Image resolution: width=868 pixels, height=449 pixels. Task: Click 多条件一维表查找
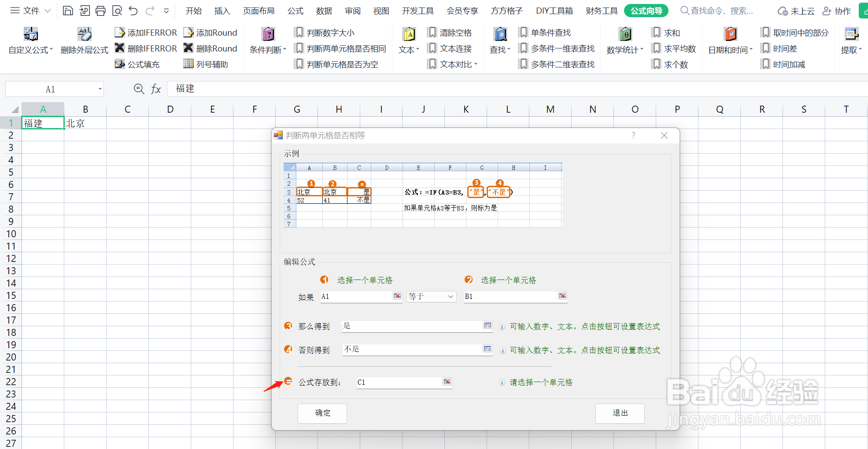tap(557, 48)
